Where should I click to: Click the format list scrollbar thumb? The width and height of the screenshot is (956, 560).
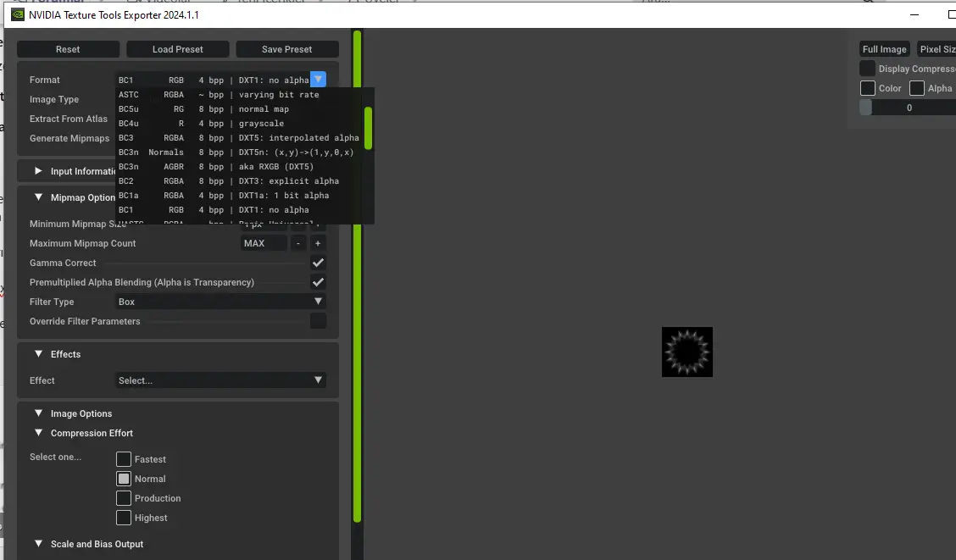pos(369,128)
